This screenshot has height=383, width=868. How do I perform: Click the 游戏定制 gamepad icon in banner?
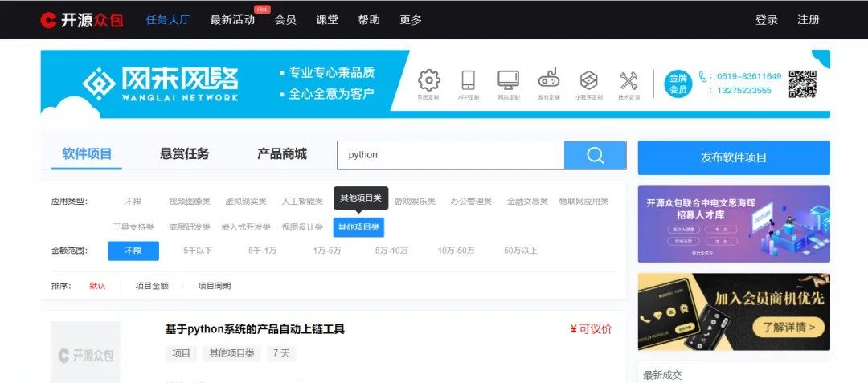(549, 79)
